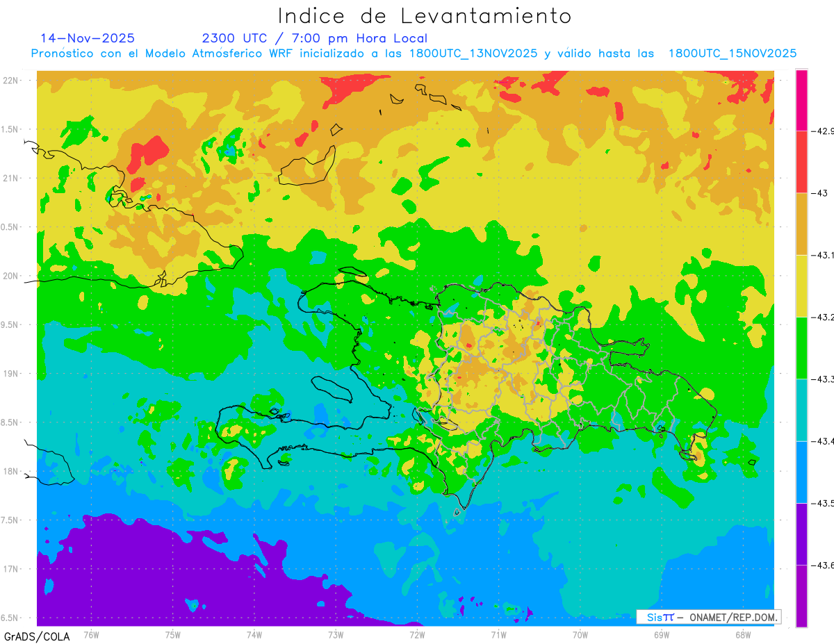Click the "73W" longitude label
The width and height of the screenshot is (834, 644).
coord(336,635)
